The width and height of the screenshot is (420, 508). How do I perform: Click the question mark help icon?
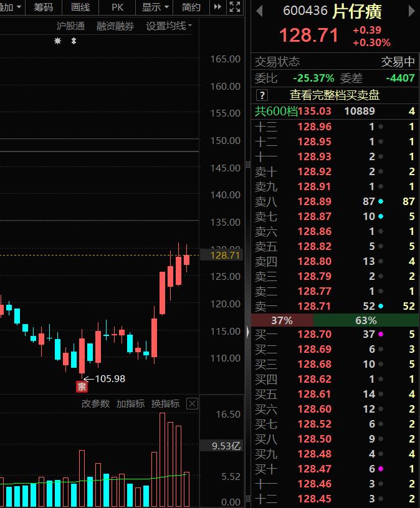(262, 95)
